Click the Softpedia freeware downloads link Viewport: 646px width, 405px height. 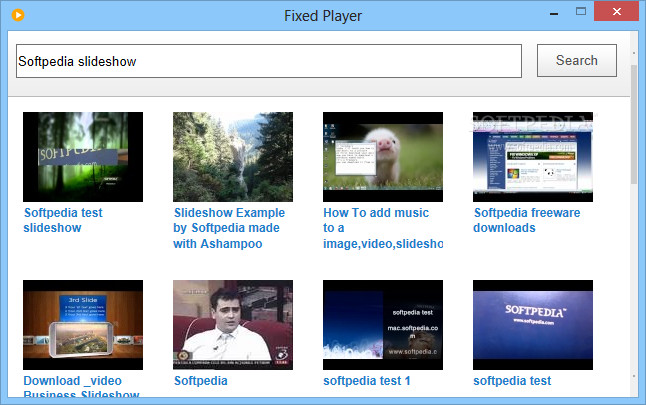pos(527,220)
